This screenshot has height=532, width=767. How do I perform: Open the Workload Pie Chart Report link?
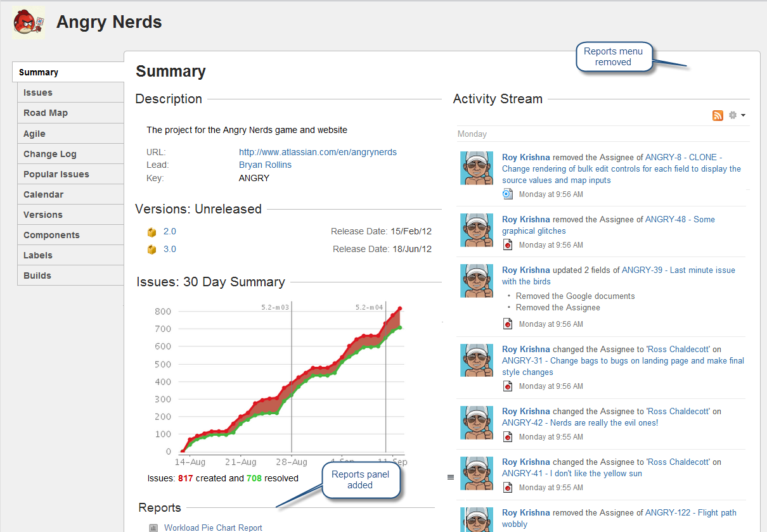pos(213,528)
